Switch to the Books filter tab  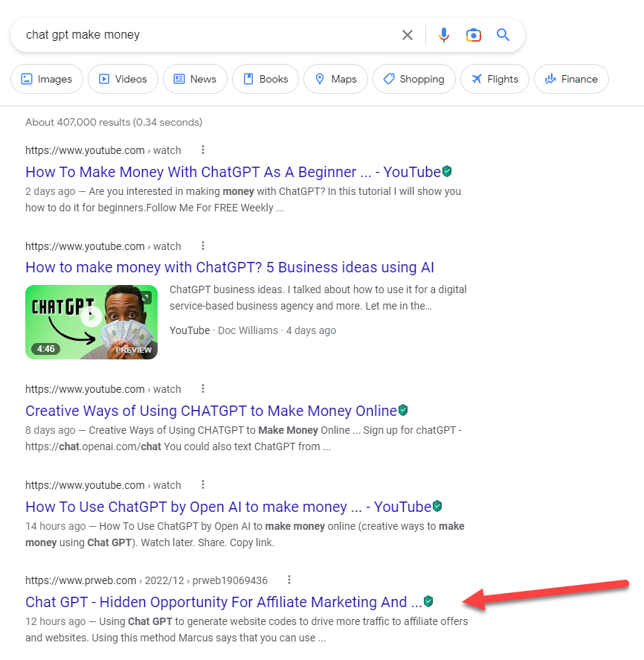click(x=265, y=79)
